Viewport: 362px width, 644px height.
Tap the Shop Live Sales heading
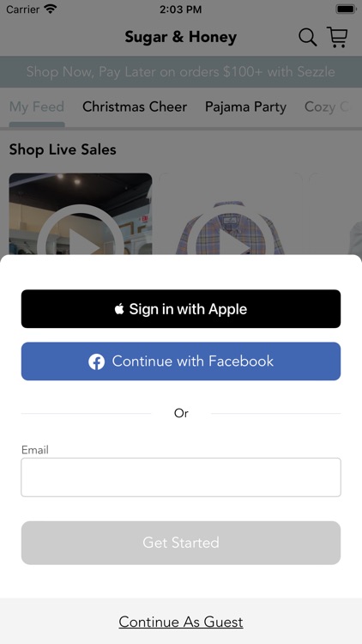coord(63,149)
